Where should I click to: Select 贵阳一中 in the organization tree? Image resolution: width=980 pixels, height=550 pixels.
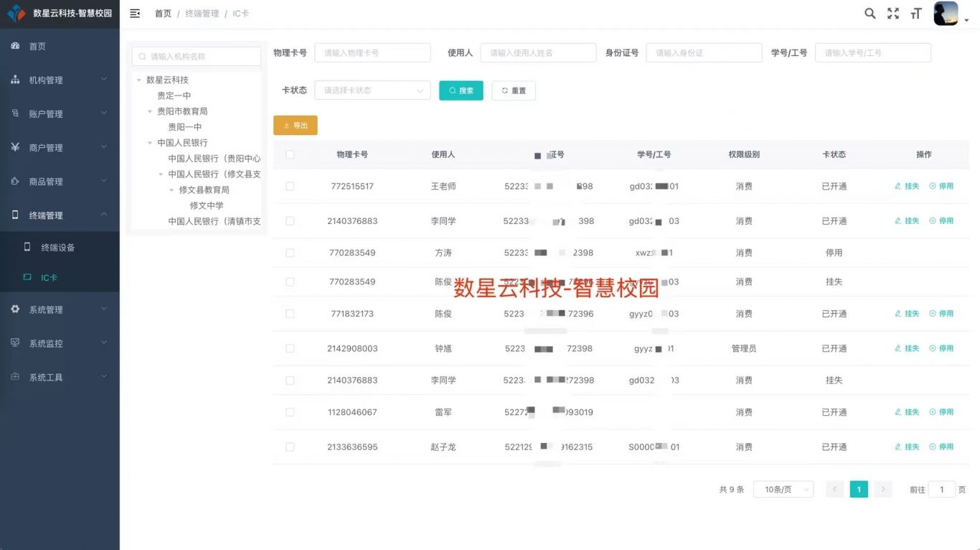(185, 127)
